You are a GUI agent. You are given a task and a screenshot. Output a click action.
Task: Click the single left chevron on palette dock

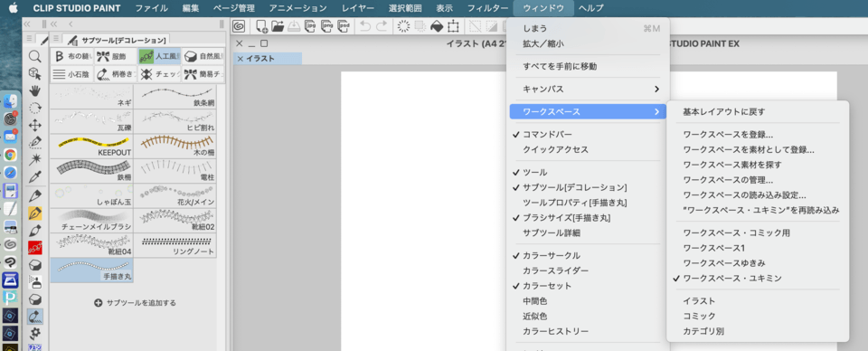click(x=71, y=24)
